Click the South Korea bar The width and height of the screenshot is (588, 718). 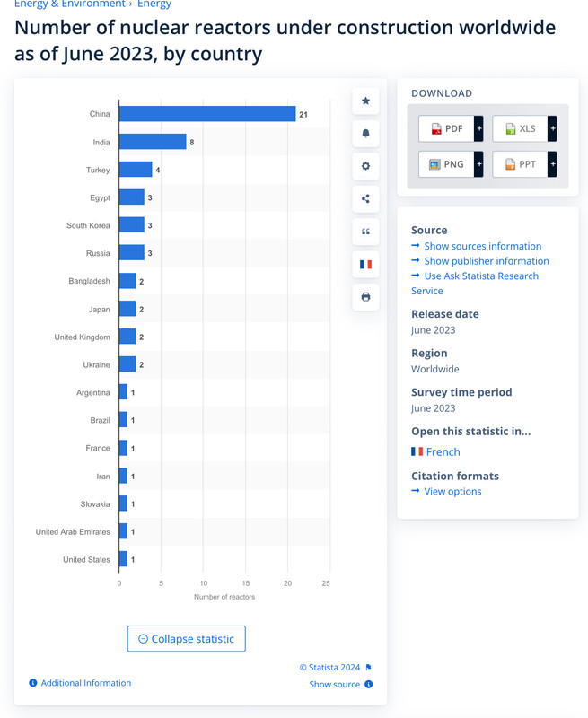click(x=132, y=225)
